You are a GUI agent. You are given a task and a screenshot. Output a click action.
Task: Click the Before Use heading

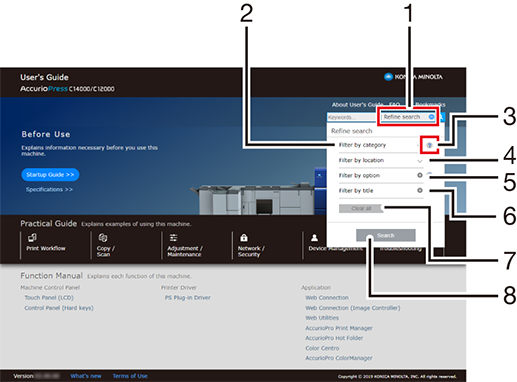point(46,134)
